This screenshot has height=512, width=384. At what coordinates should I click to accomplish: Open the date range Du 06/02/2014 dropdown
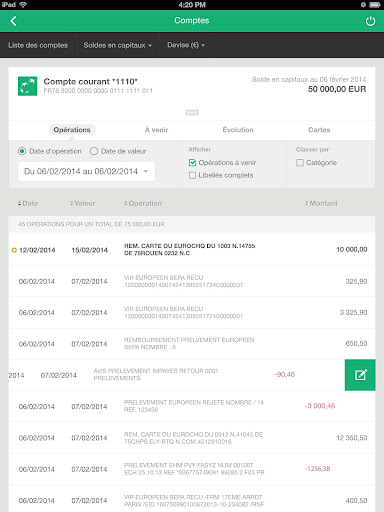(86, 171)
